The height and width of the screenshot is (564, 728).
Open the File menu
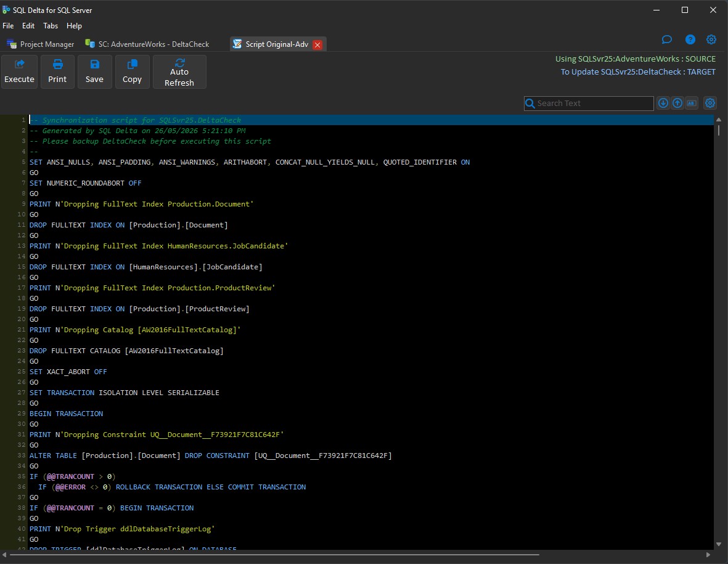(x=8, y=25)
